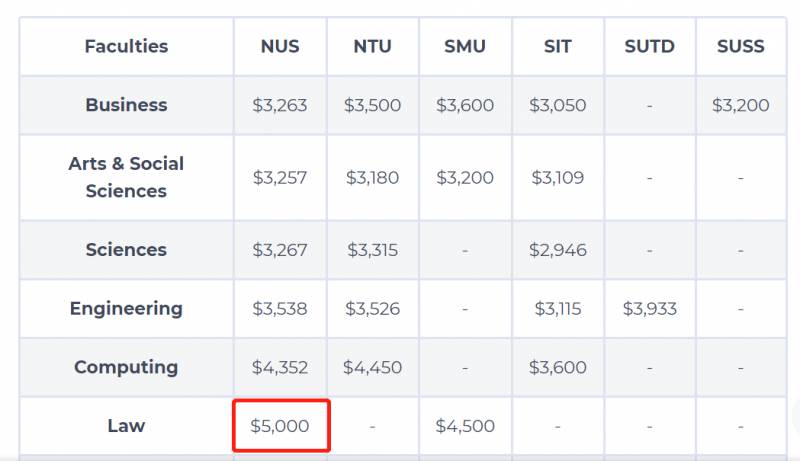Click the $2,946 SIT Sciences value
800x461 pixels.
557,250
